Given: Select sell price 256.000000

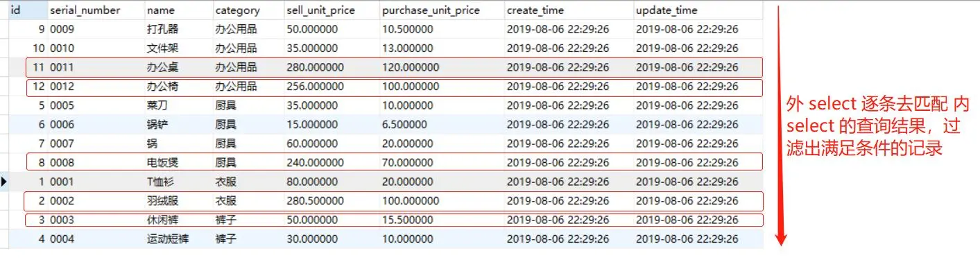Looking at the screenshot, I should (x=315, y=86).
